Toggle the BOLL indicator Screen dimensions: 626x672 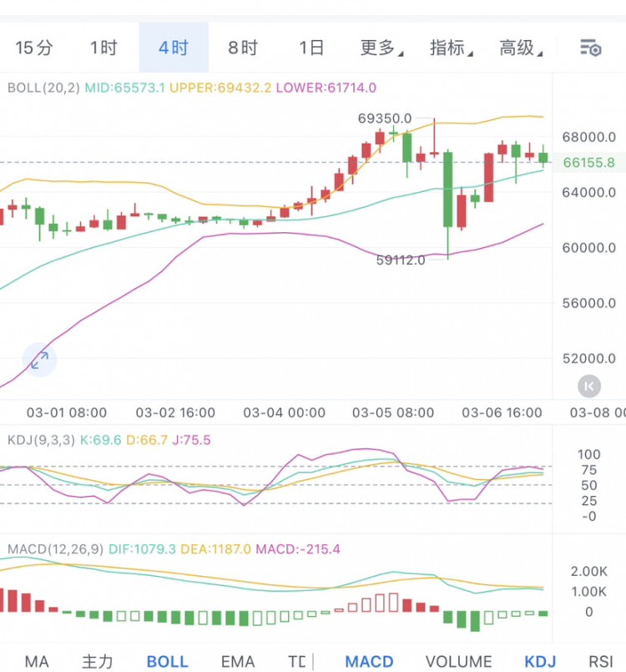(x=168, y=661)
